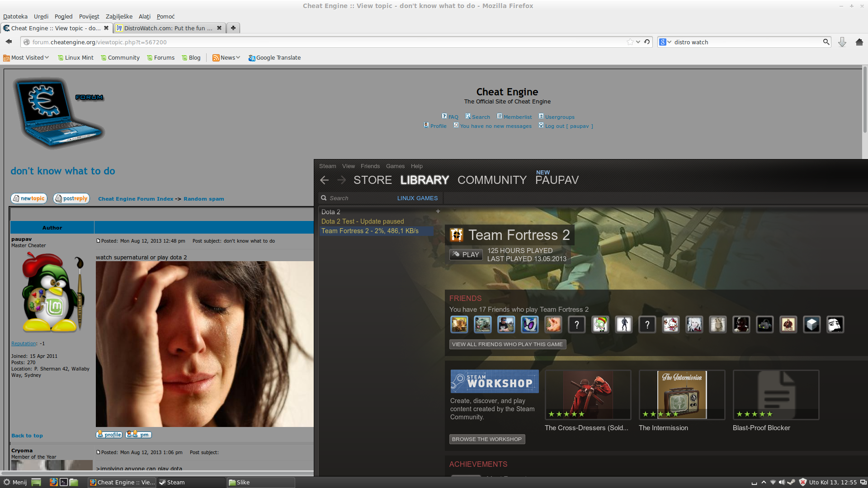This screenshot has width=868, height=488.
Task: Switch to the STORE tab in Steam
Action: click(x=373, y=180)
